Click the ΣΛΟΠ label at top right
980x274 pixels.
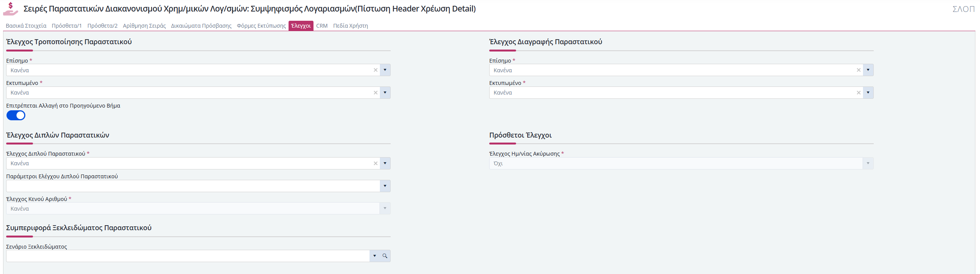(x=964, y=9)
